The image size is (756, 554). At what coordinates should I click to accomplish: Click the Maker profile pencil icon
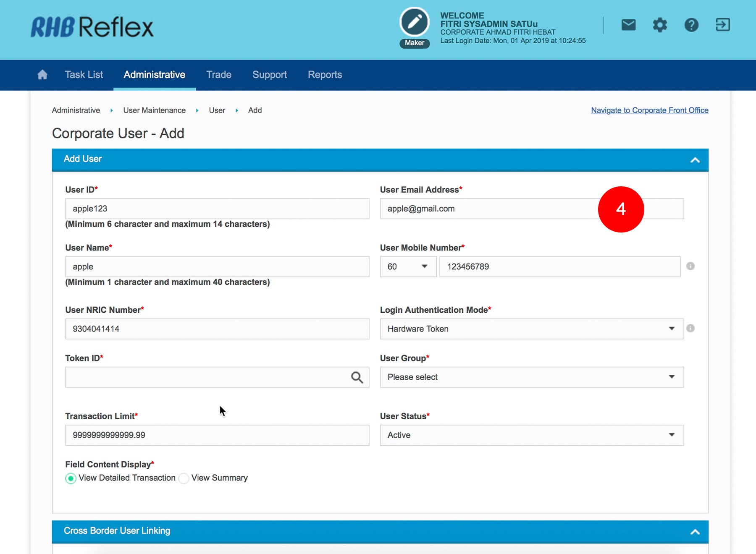tap(415, 22)
